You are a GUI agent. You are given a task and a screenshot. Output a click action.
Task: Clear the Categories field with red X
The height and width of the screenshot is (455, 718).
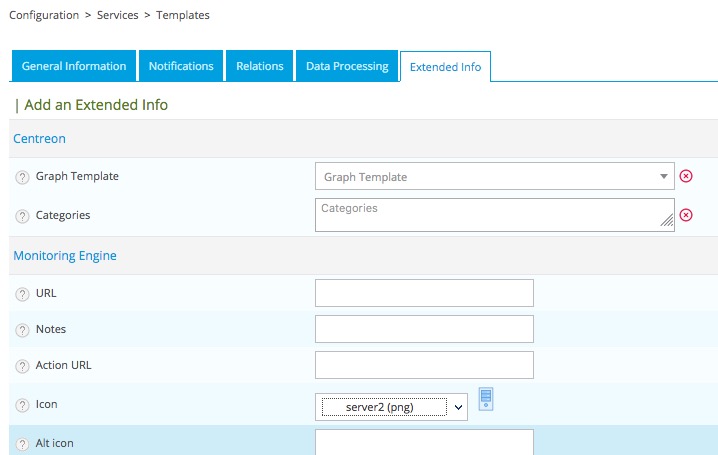pos(686,214)
